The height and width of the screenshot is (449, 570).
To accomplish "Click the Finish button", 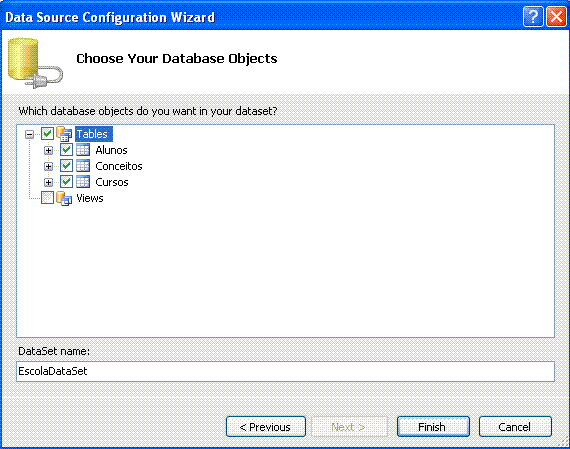I will (x=433, y=426).
